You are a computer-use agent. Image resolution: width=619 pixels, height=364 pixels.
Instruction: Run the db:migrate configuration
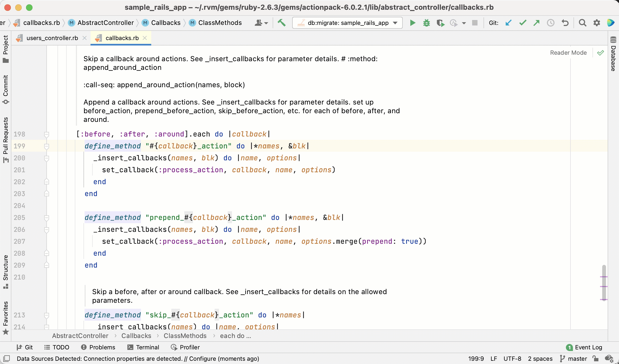click(x=412, y=23)
